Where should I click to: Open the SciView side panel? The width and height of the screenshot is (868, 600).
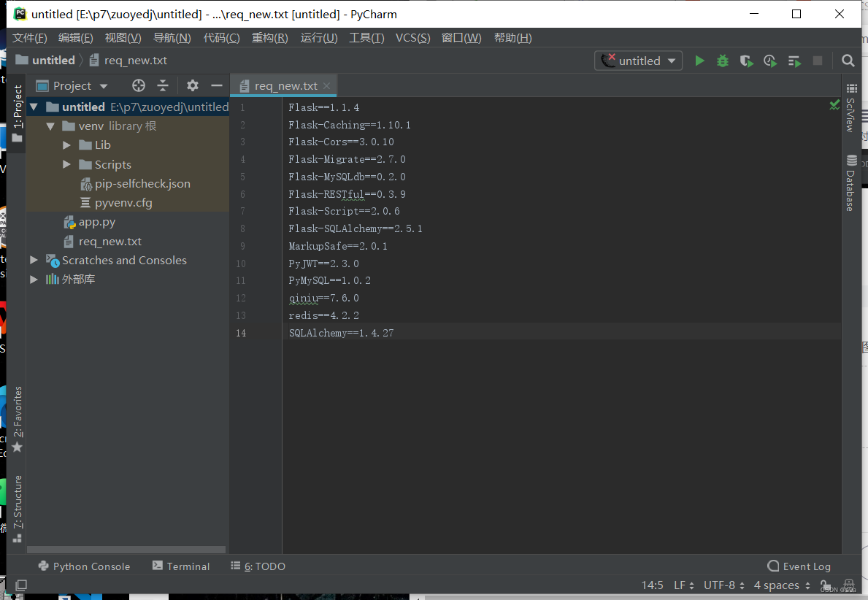pyautogui.click(x=851, y=108)
